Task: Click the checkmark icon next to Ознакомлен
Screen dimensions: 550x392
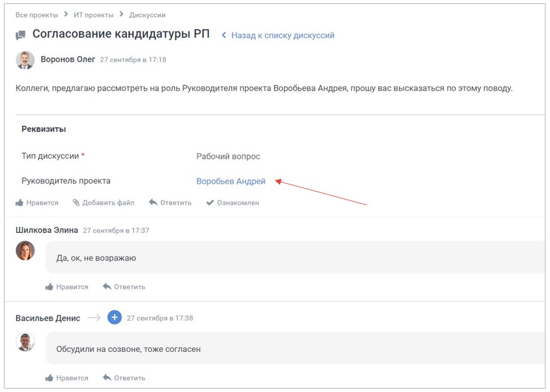Action: click(x=210, y=202)
